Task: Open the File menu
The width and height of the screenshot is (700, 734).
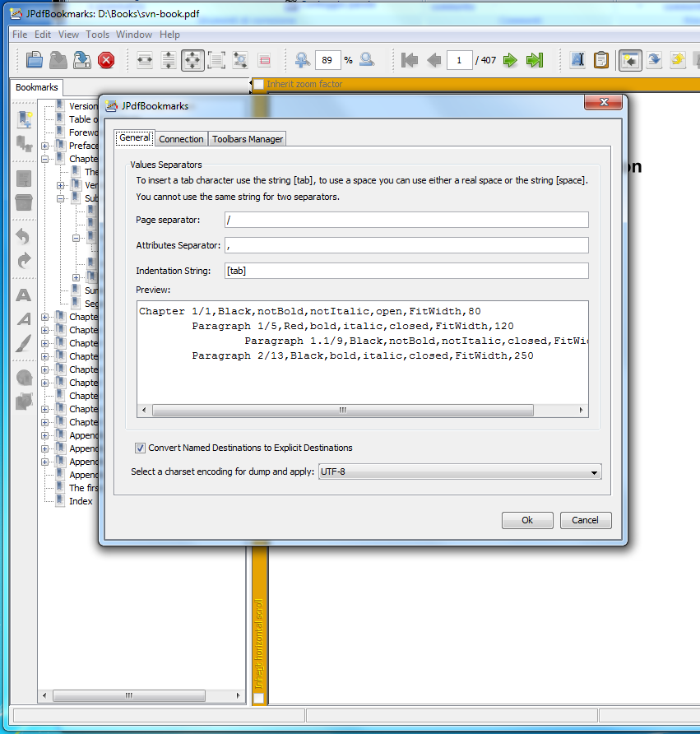Action: (x=20, y=35)
